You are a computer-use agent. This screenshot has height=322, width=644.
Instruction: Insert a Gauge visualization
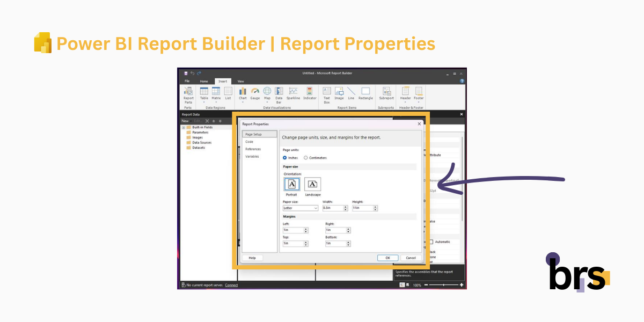(254, 91)
